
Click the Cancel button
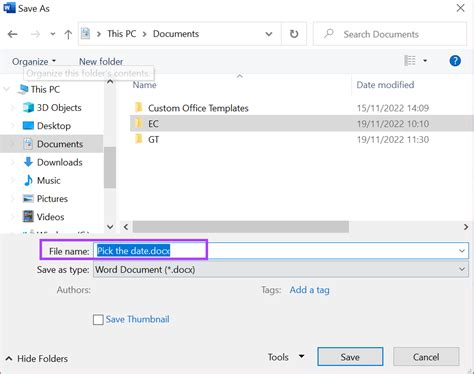426,357
